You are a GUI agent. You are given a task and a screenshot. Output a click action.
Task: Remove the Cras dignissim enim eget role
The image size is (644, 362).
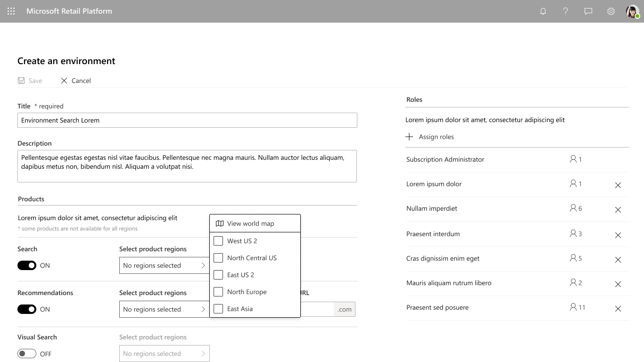[x=618, y=260]
